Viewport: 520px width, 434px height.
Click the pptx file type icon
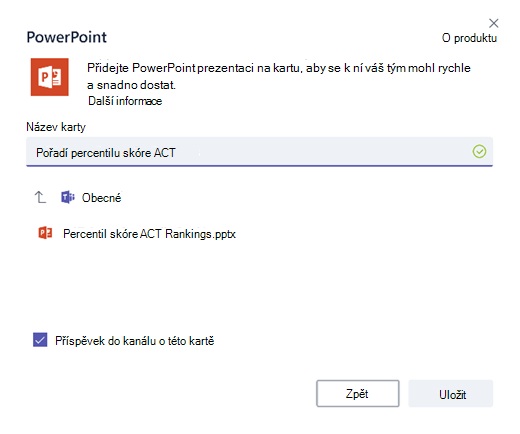[x=45, y=233]
